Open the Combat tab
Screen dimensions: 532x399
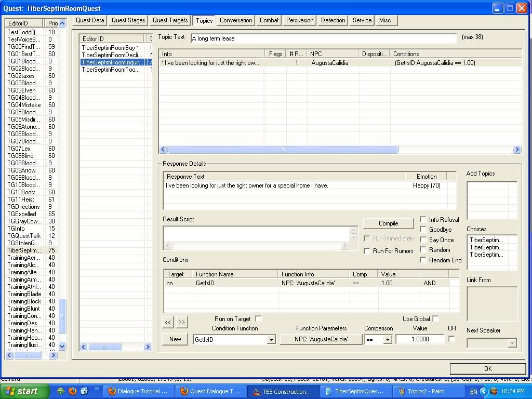(269, 20)
